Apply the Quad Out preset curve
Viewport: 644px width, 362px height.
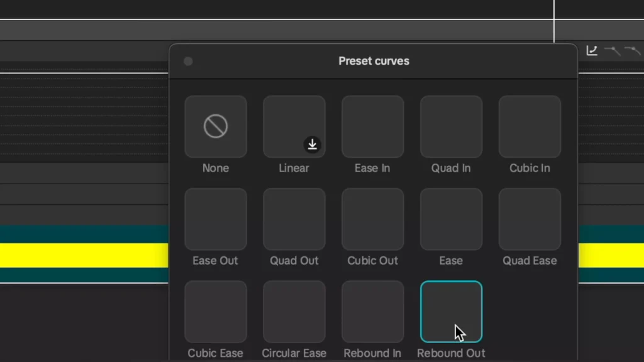(x=294, y=219)
